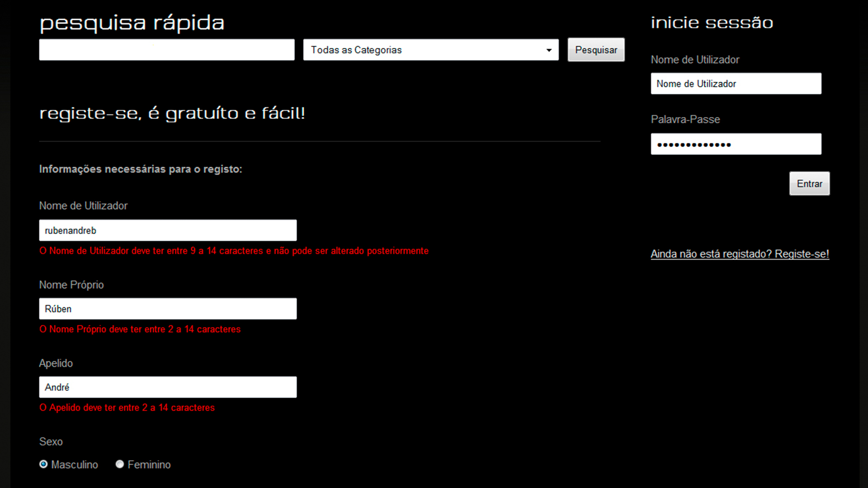The height and width of the screenshot is (488, 868).
Task: Click the dropdown arrow in category selector
Action: (549, 50)
